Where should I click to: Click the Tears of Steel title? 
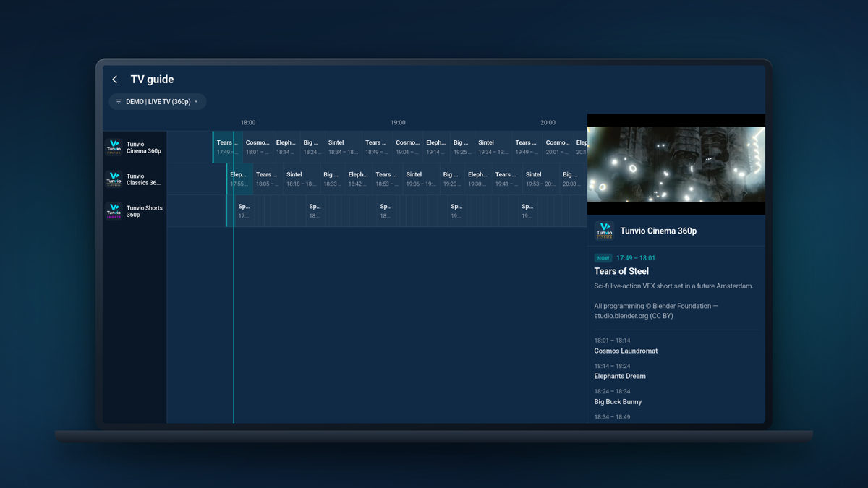point(621,271)
